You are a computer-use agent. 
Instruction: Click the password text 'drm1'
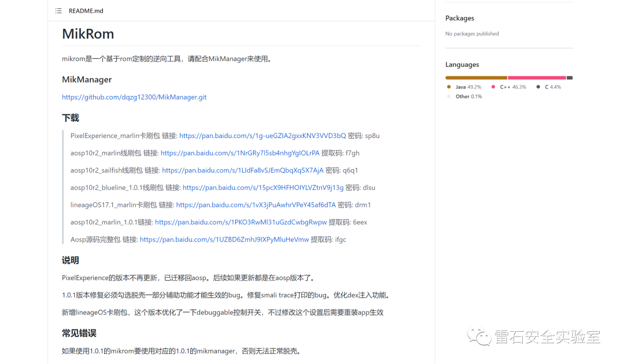pos(363,205)
